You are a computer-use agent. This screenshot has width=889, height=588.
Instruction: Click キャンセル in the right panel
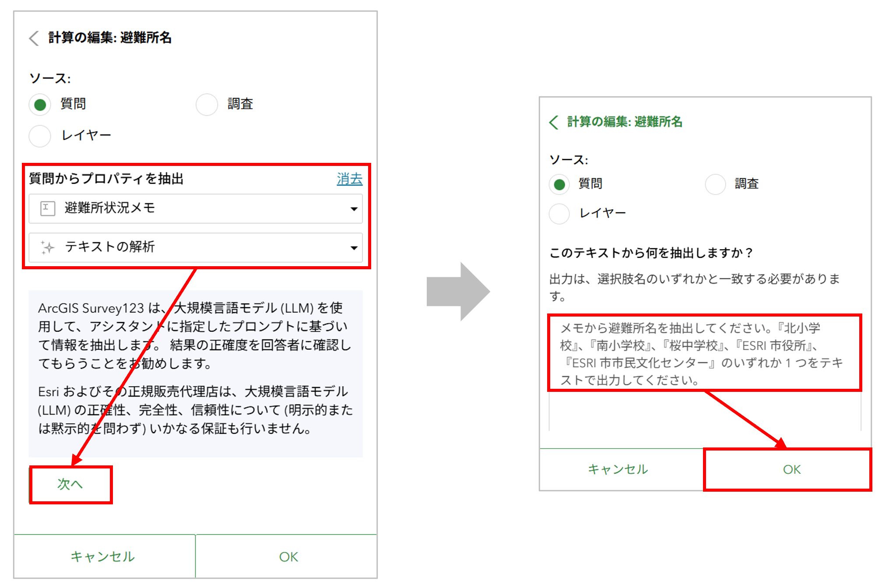coord(618,469)
